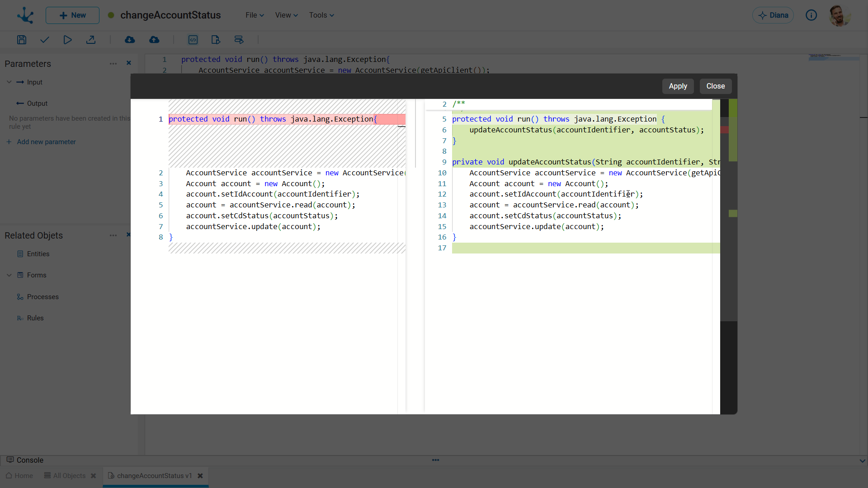Expand the Console panel chevron
The image size is (868, 488).
862,460
